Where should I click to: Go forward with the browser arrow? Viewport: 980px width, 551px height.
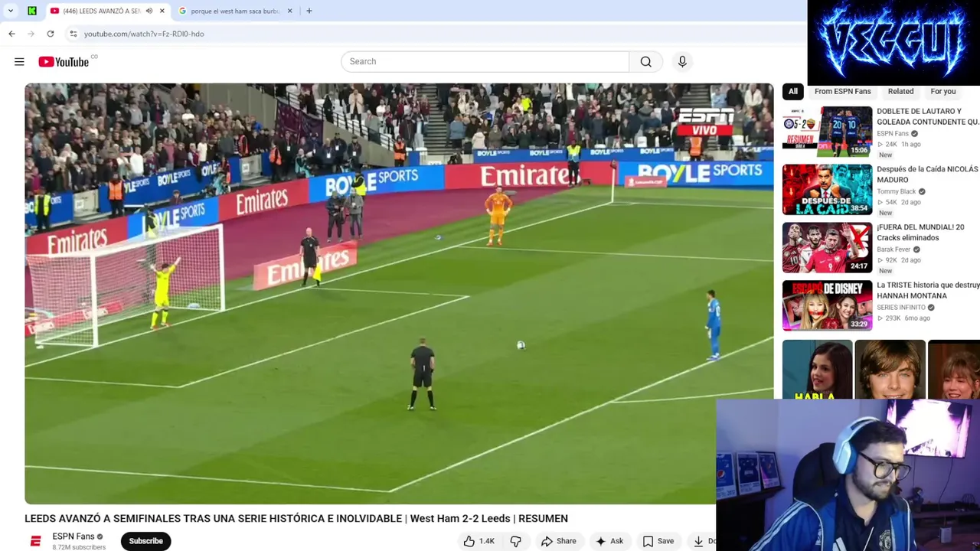coord(31,34)
